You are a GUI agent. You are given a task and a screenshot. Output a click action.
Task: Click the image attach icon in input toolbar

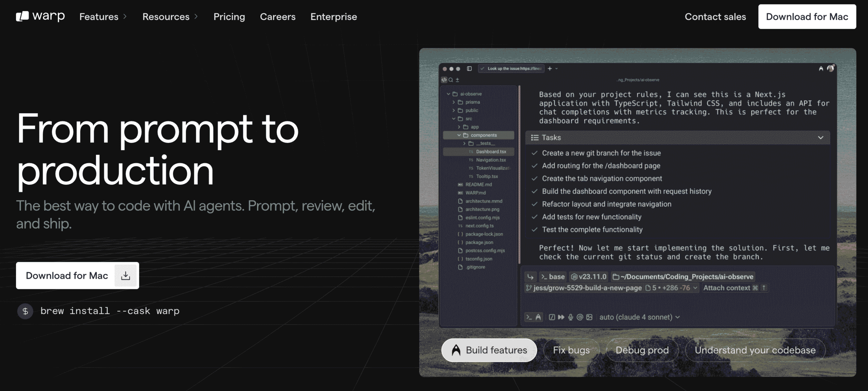(x=589, y=317)
